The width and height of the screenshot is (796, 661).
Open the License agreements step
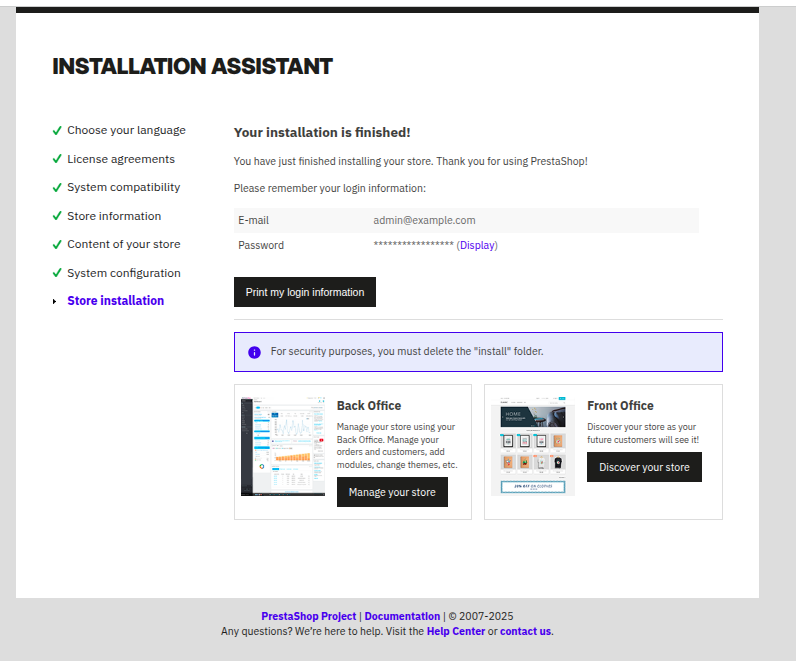pyautogui.click(x=121, y=159)
